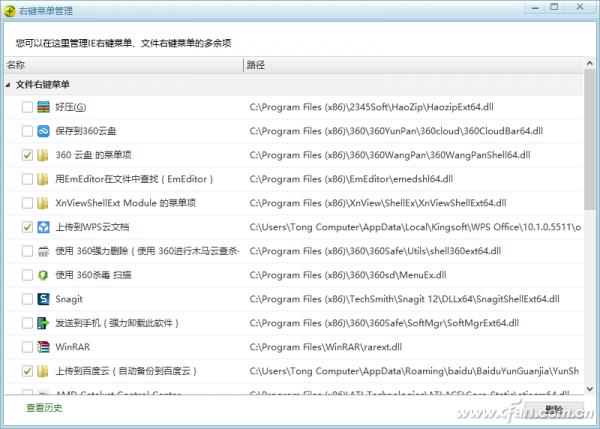The height and width of the screenshot is (429, 600).
Task: Check the 保存到360云盘 checkbox
Action: (27, 131)
